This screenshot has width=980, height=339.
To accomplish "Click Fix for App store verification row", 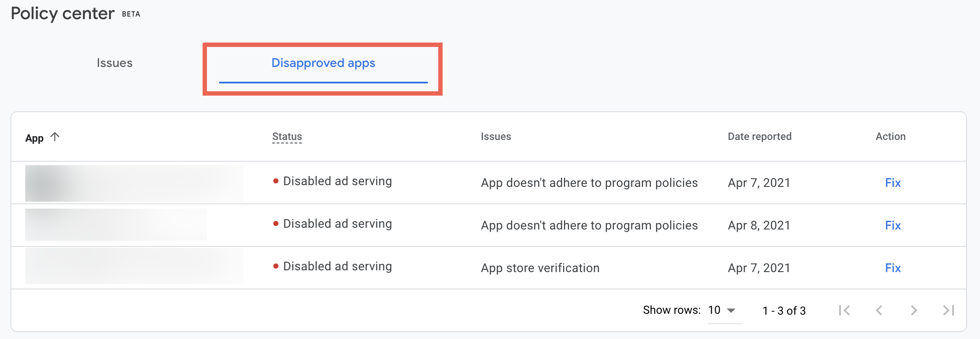I will click(893, 268).
